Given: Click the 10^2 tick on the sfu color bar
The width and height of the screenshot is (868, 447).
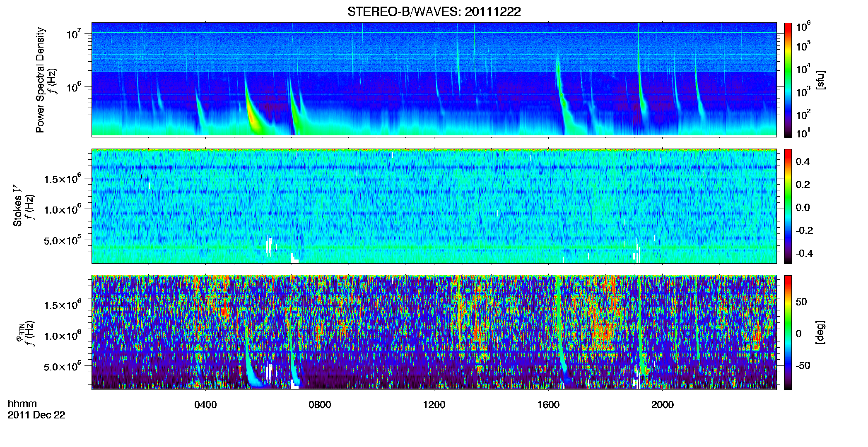Looking at the screenshot, I should pos(803,114).
